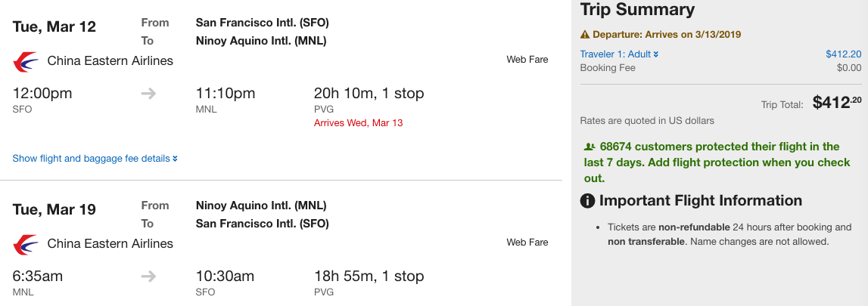Show flight and baggage fee details
The height and width of the screenshot is (306, 868).
(x=95, y=159)
